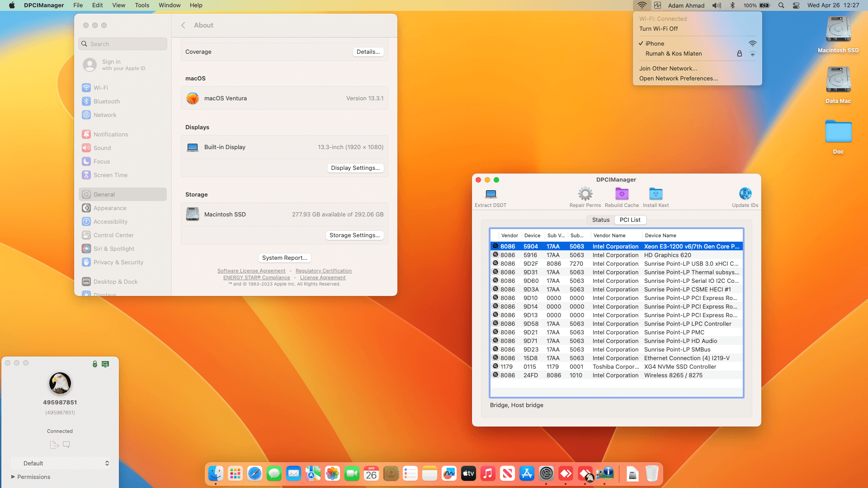The image size is (868, 488).
Task: Open the Window menu in the menu bar
Action: tap(170, 5)
